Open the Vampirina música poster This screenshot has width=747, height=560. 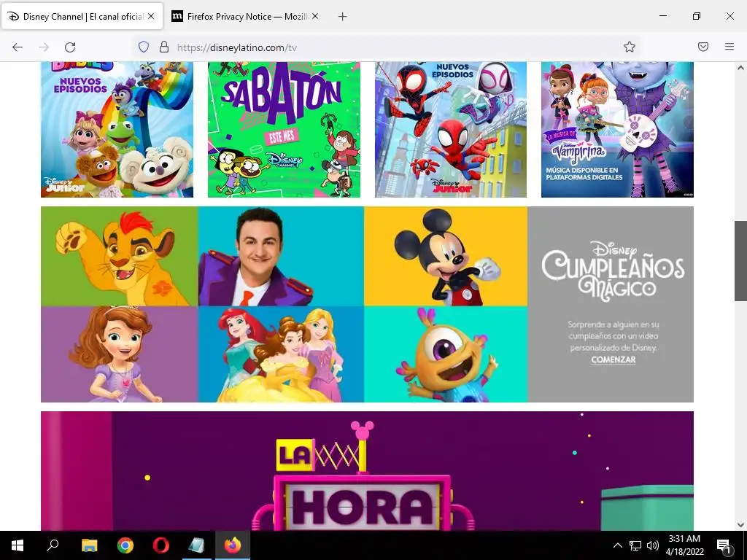tap(617, 130)
